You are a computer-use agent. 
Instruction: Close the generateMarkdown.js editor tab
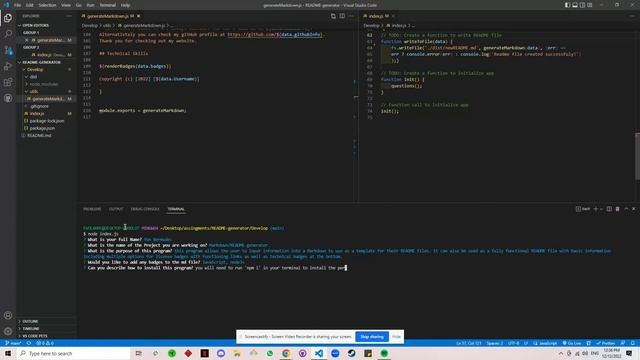pyautogui.click(x=139, y=16)
